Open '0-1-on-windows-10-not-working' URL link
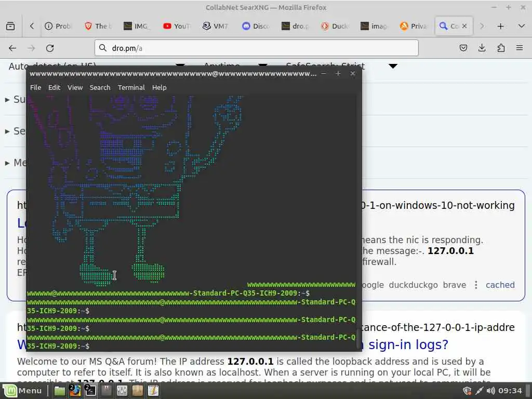Viewport: 532px width, 399px height. pos(438,205)
